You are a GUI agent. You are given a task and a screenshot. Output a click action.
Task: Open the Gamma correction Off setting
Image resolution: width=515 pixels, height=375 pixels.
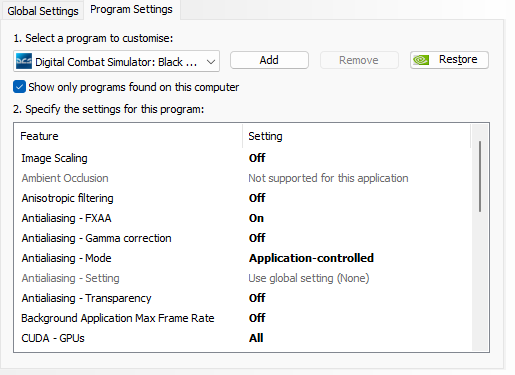pyautogui.click(x=257, y=238)
